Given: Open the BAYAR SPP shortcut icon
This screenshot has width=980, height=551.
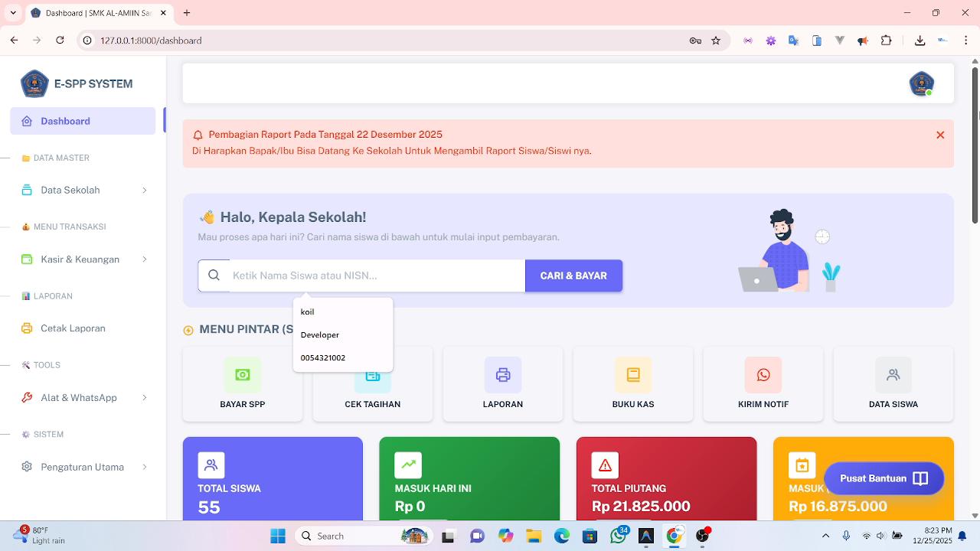Looking at the screenshot, I should pyautogui.click(x=243, y=375).
